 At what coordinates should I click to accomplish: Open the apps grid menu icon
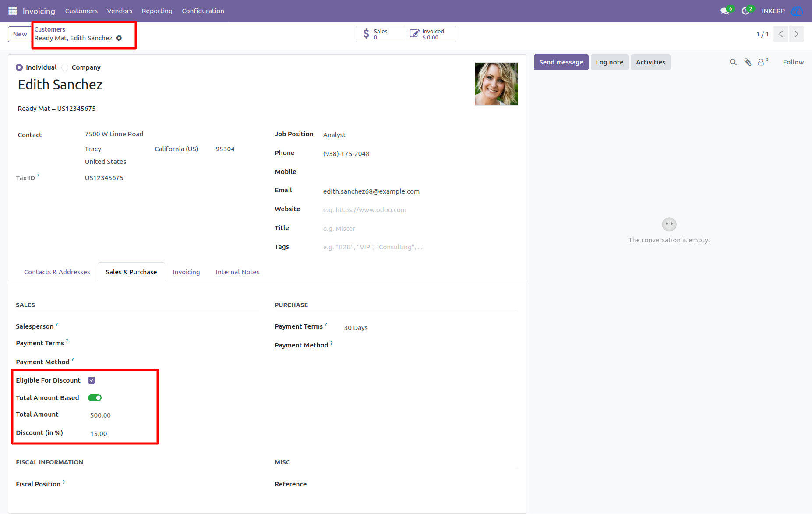(12, 11)
